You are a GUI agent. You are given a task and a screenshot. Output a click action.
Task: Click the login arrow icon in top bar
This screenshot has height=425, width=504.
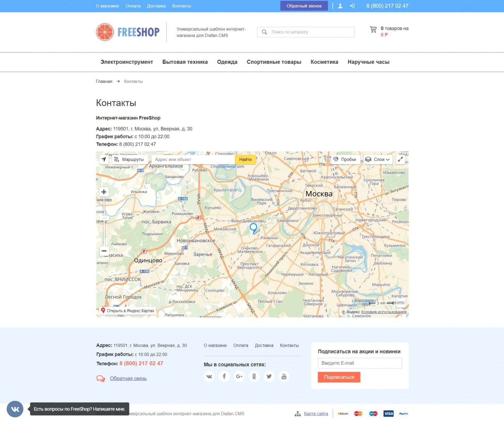[352, 6]
